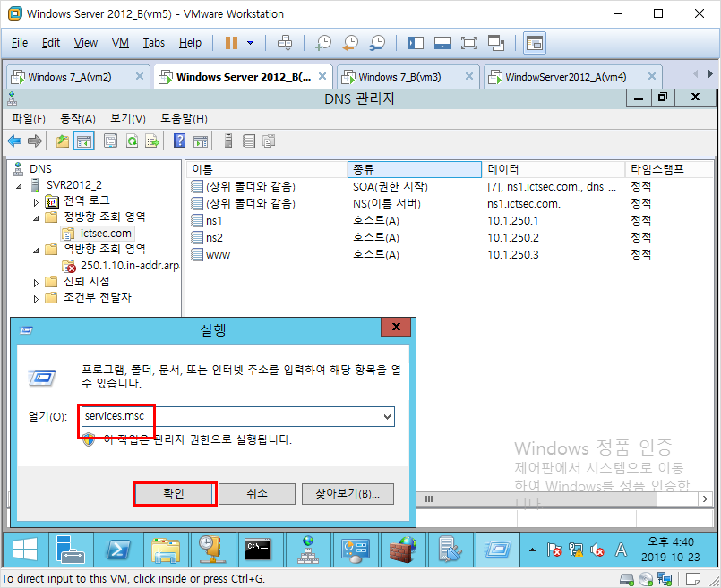Image resolution: width=721 pixels, height=588 pixels.
Task: Collapse the SVR2012_2 server node
Action: (20, 186)
